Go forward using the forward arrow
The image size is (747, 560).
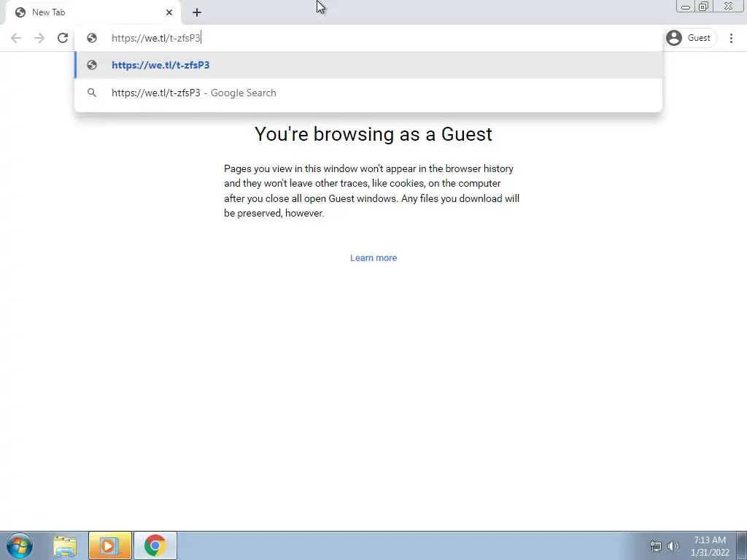[x=39, y=38]
